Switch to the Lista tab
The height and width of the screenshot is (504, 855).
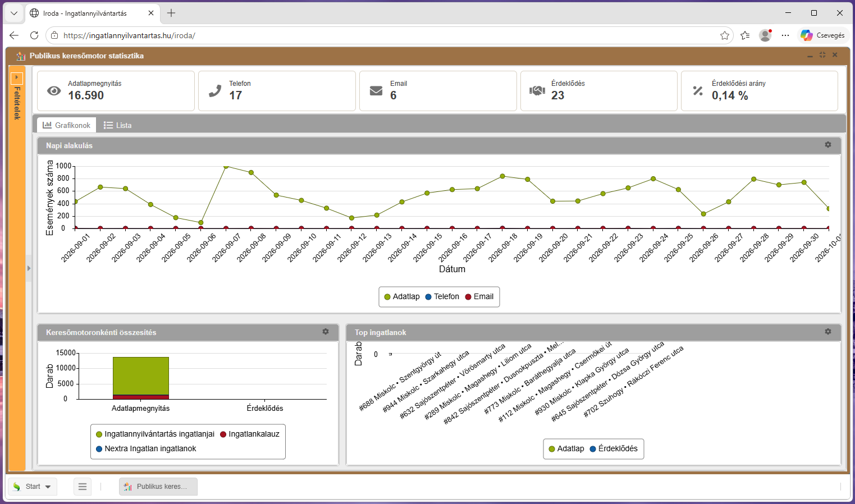(x=118, y=125)
